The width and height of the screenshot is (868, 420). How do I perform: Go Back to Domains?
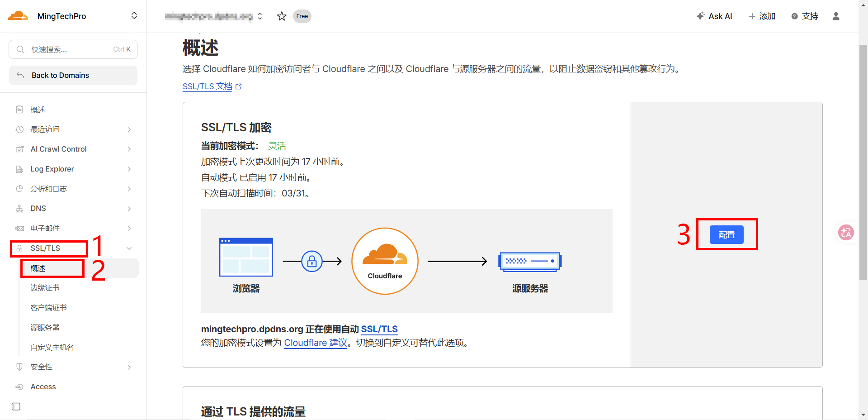[x=73, y=75]
